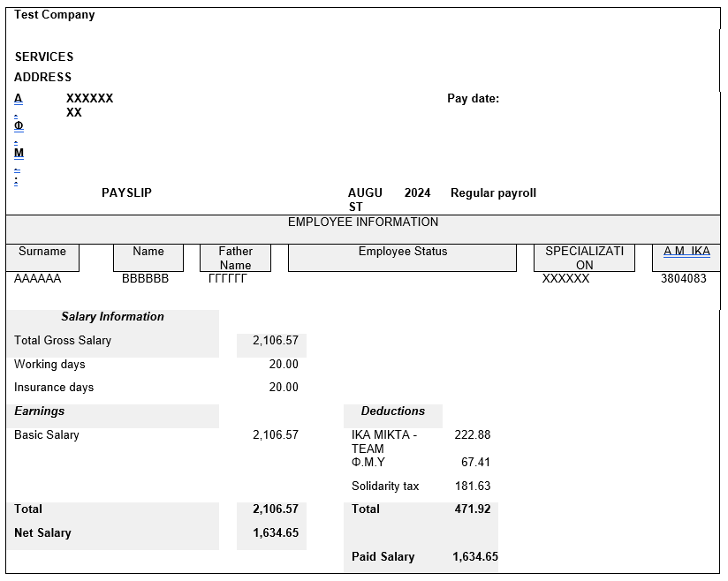Open the underlined Μ link on the left
Image resolution: width=728 pixels, height=581 pixels.
pyautogui.click(x=18, y=152)
